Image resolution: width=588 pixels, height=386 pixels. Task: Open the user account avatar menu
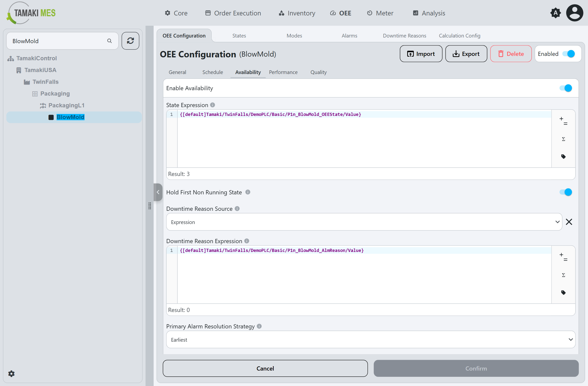[575, 13]
